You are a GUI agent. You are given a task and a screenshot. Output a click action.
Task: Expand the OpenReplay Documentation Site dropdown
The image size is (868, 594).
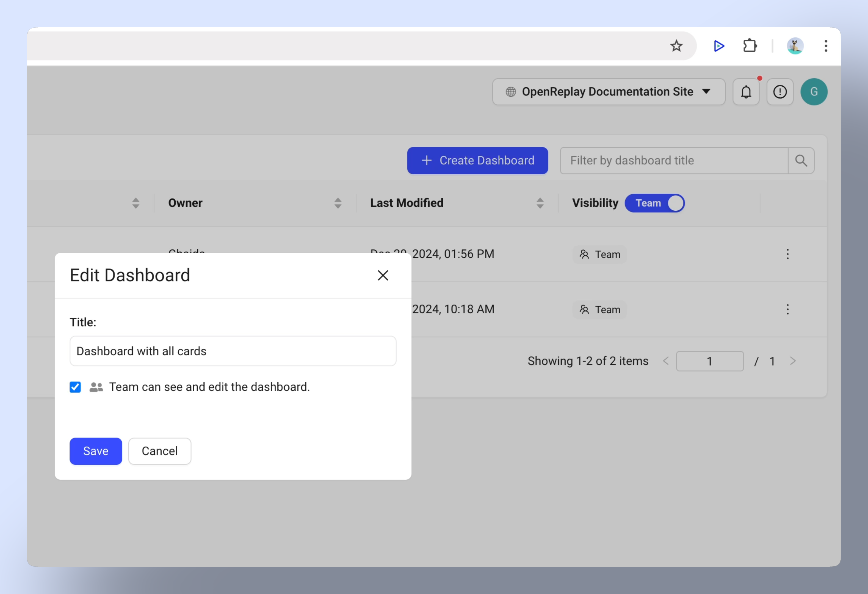(x=609, y=92)
